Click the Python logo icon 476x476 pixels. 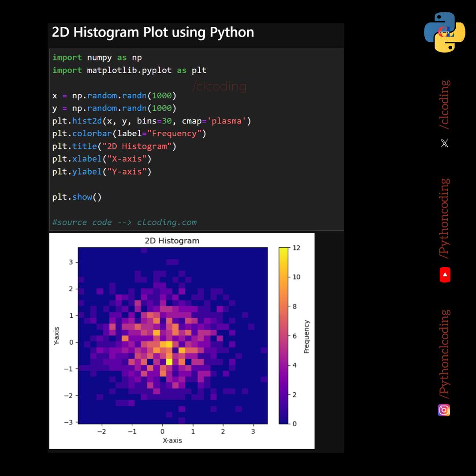click(444, 32)
